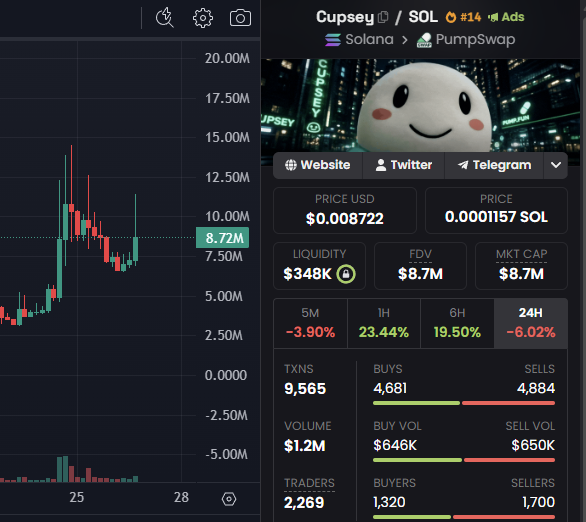586x522 pixels.
Task: Click the date label 25 on time axis
Action: tap(77, 497)
